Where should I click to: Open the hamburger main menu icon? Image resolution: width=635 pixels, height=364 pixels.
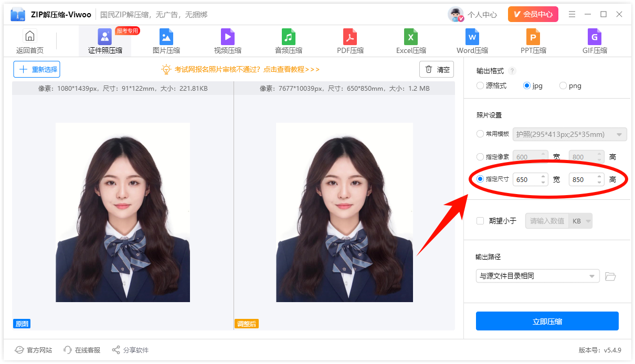click(572, 14)
